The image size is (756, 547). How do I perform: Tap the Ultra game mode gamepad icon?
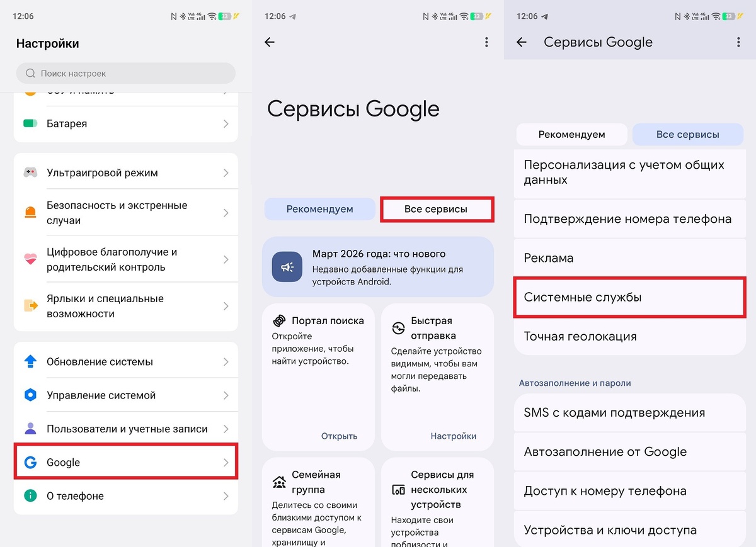click(30, 172)
